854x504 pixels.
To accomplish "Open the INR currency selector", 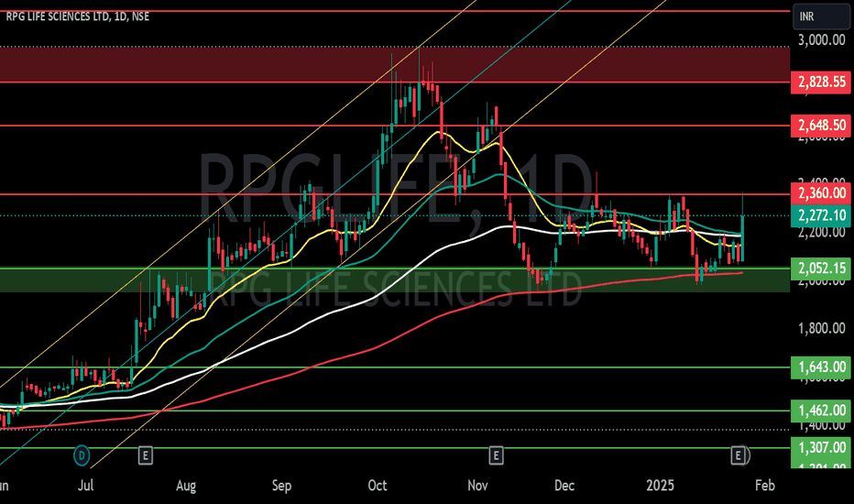I will [821, 16].
